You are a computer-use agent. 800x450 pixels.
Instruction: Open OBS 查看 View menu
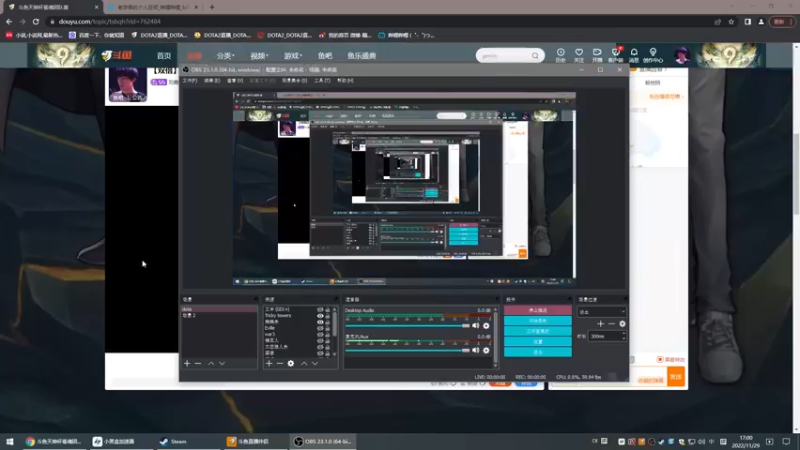[x=235, y=81]
